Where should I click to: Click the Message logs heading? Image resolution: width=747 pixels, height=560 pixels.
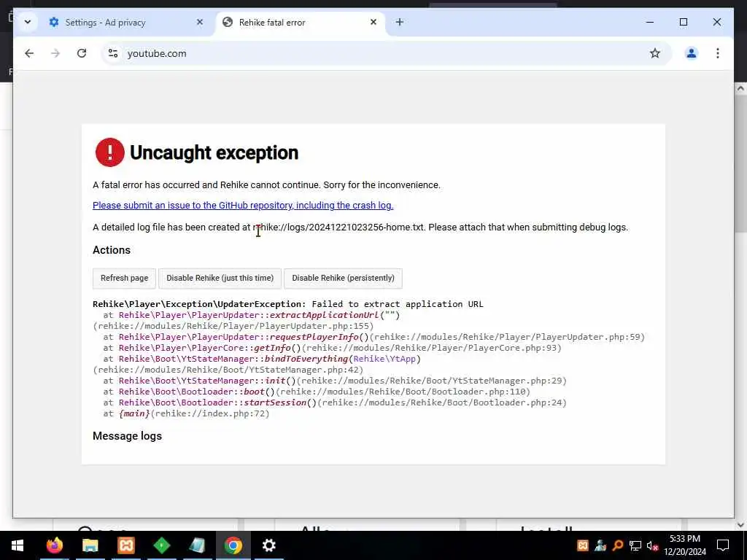(127, 436)
